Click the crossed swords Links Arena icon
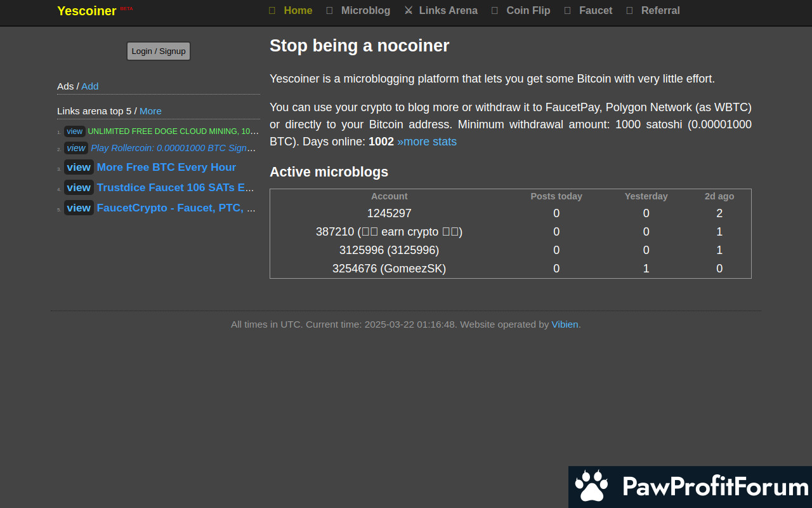The height and width of the screenshot is (508, 812). coord(409,10)
